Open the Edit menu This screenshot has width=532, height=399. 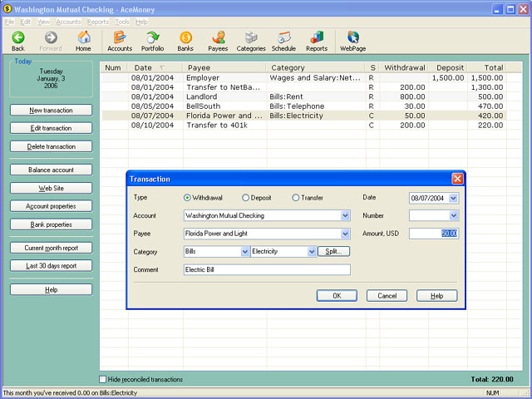pos(26,22)
